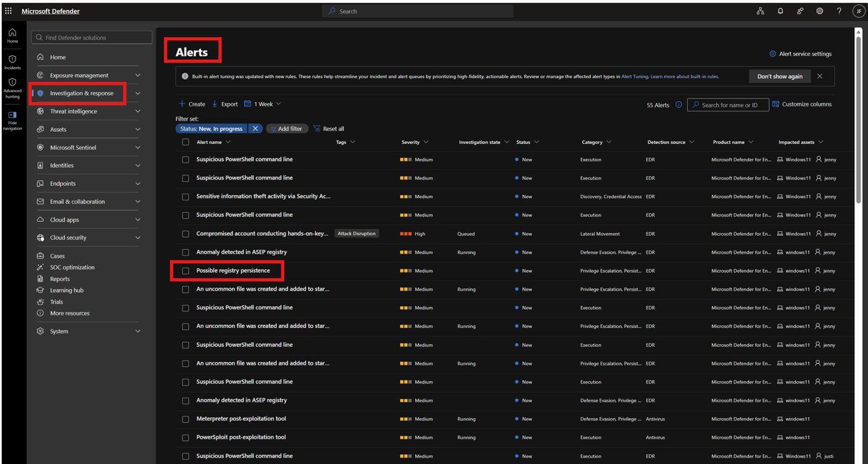Click the Microsoft Defender title link

(51, 11)
